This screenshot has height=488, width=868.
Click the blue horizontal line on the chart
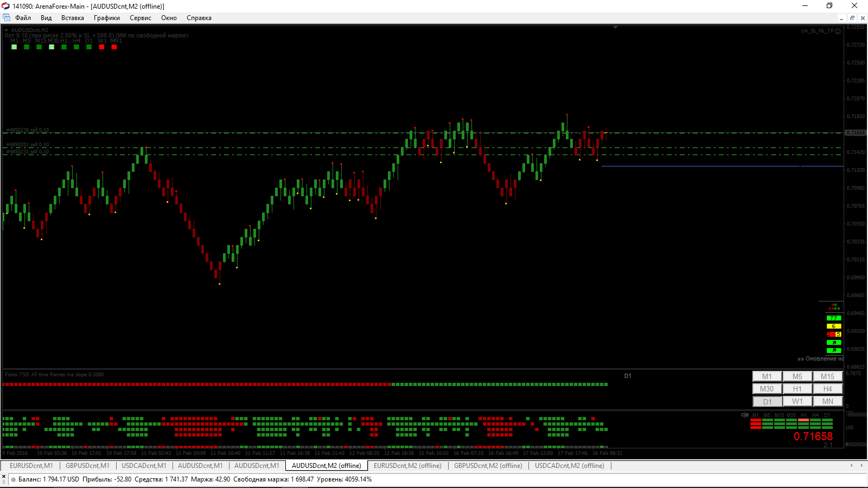click(722, 166)
